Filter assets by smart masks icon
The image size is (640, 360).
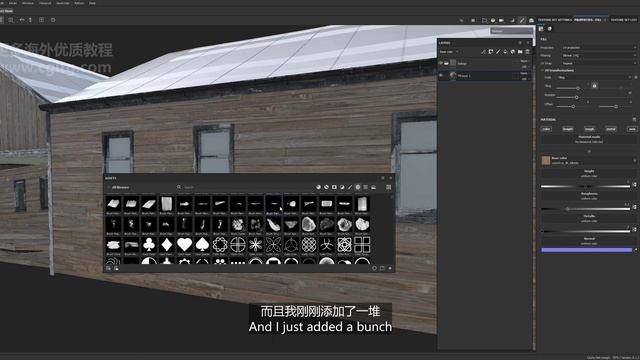pyautogui.click(x=334, y=187)
